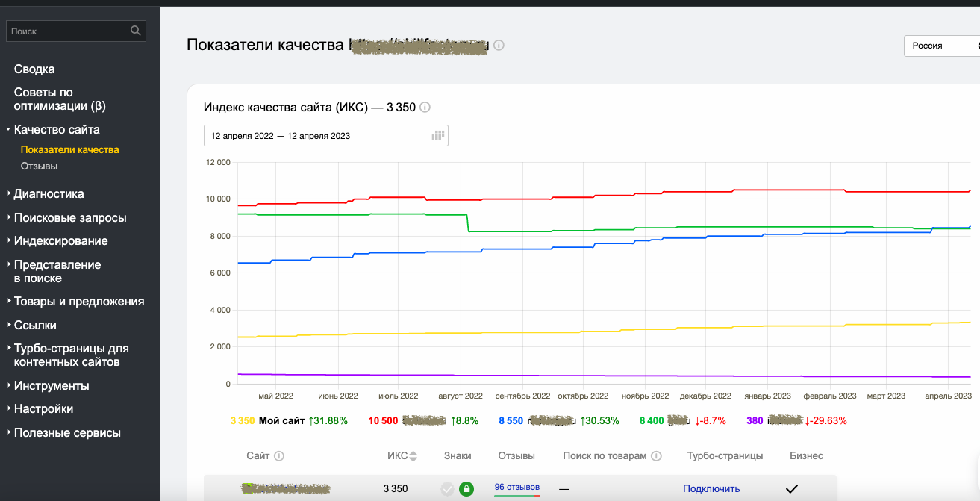Click the grey checkmark badge in Знаки
This screenshot has width=980, height=501.
pyautogui.click(x=447, y=489)
